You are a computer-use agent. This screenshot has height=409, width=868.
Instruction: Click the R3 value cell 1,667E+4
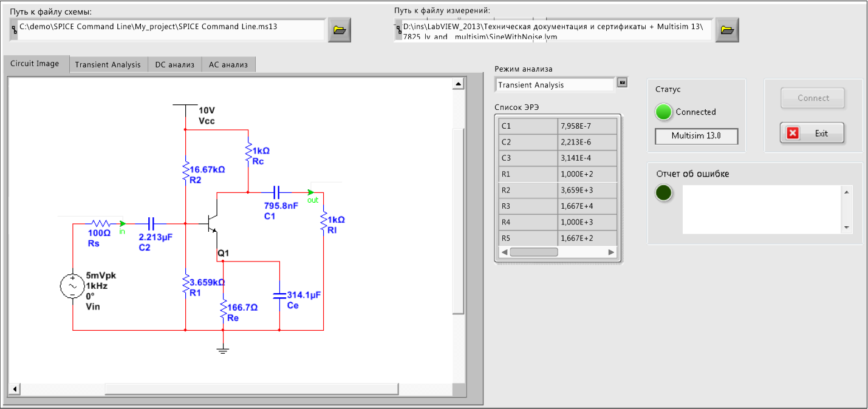587,206
